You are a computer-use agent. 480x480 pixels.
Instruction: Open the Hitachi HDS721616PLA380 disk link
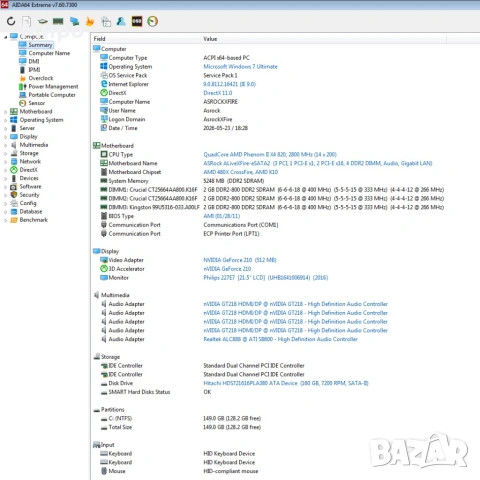click(286, 383)
